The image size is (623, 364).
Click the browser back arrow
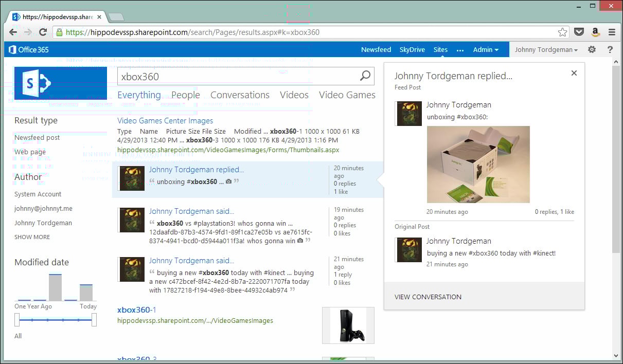pyautogui.click(x=14, y=32)
